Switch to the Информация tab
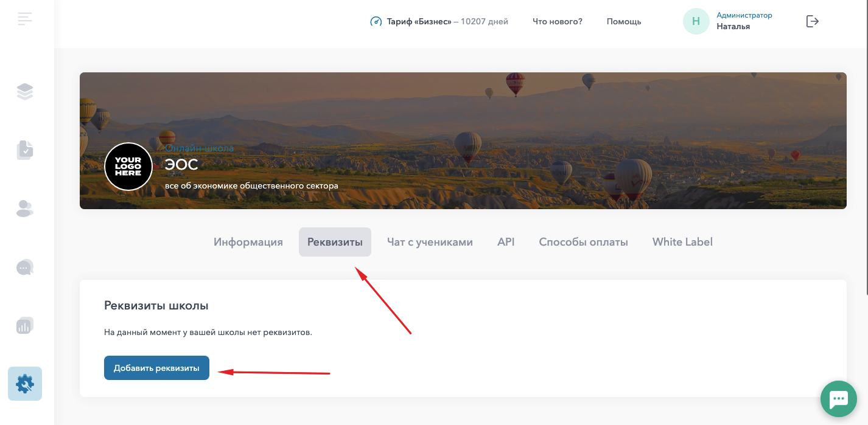 248,242
